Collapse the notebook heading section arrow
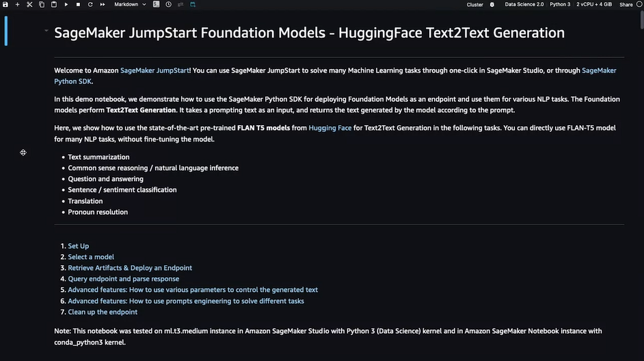The height and width of the screenshot is (361, 644). click(46, 31)
